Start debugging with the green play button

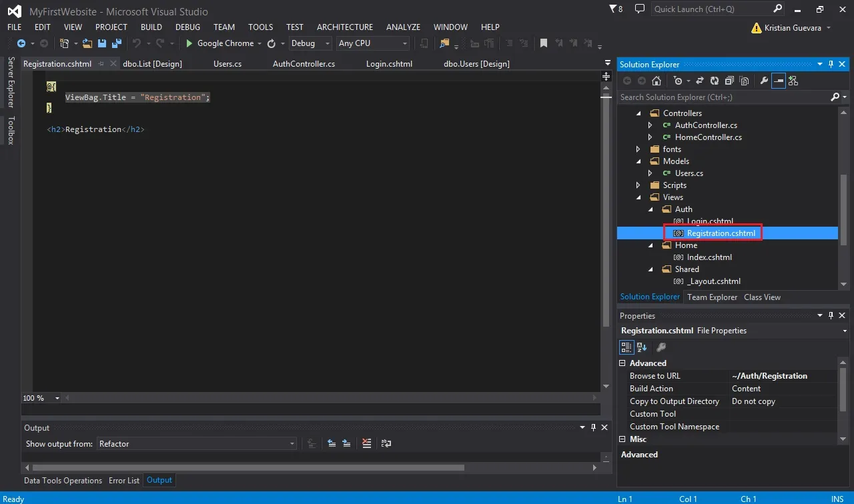point(189,43)
